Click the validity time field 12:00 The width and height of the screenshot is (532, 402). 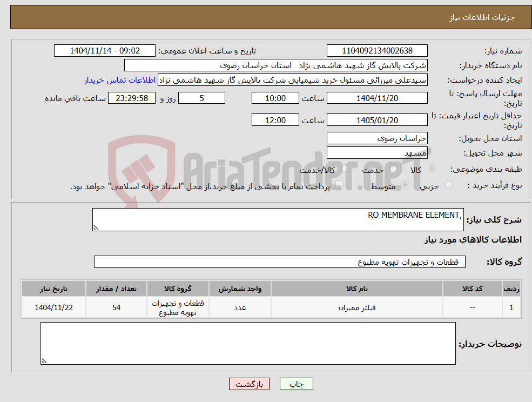[x=275, y=120]
